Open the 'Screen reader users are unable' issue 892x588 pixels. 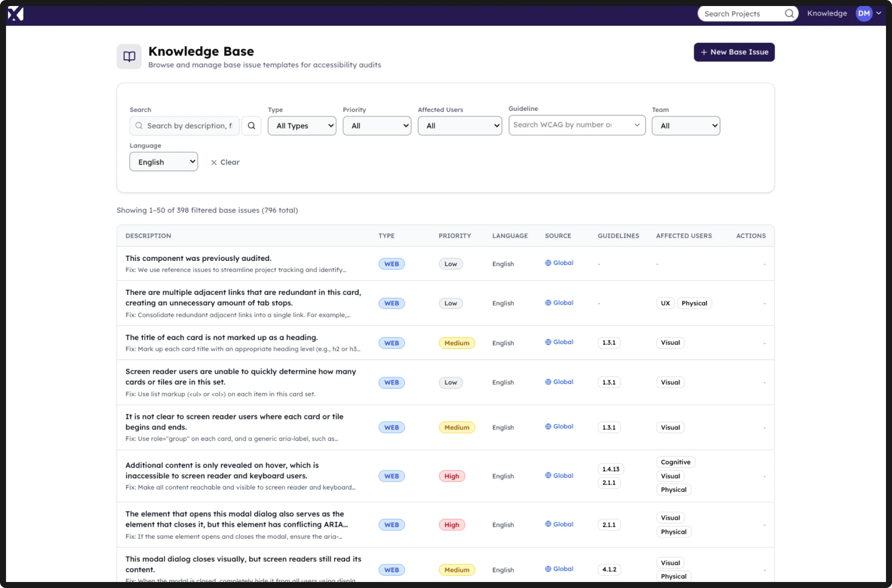(241, 377)
